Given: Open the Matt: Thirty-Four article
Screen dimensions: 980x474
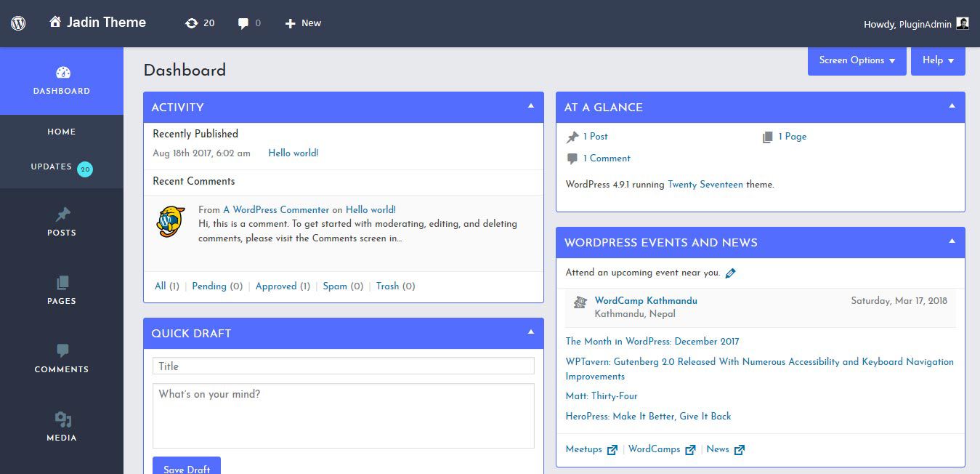Looking at the screenshot, I should [x=602, y=396].
